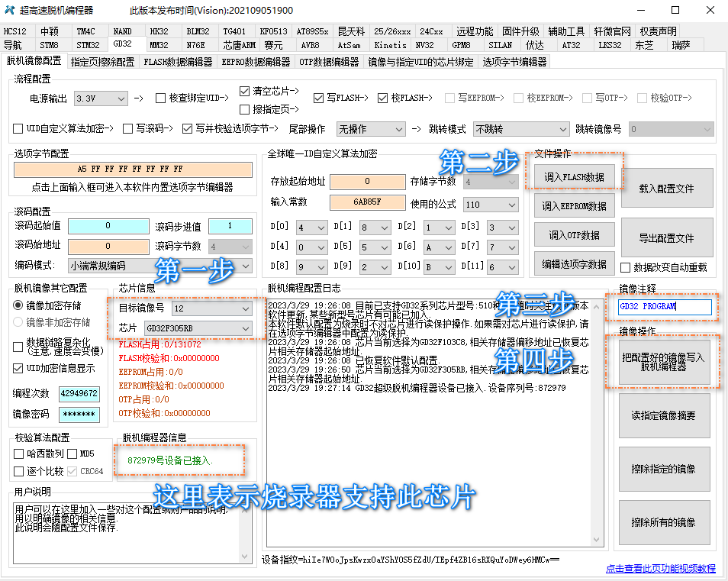Click the 滚码步进值 input field
Viewport: 728px width, 581px height.
[x=230, y=226]
